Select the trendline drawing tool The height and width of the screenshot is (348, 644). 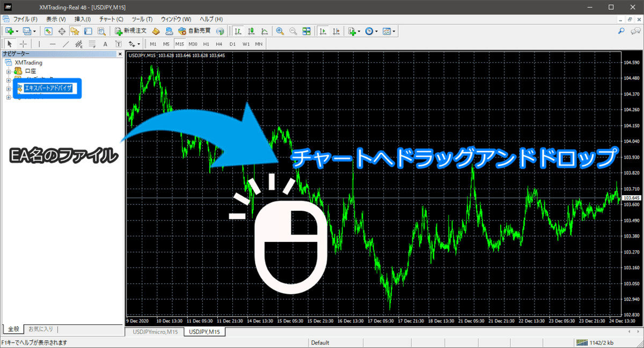(65, 43)
